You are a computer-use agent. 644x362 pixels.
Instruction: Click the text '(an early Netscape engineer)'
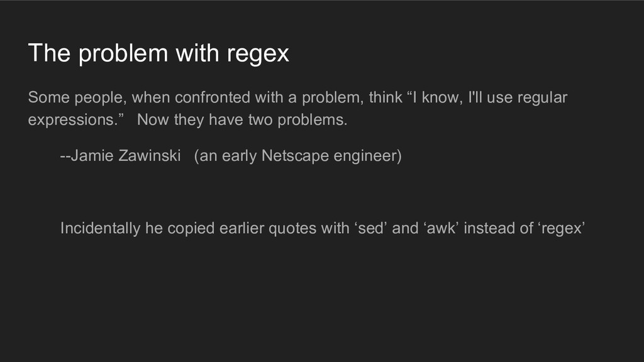[297, 156]
